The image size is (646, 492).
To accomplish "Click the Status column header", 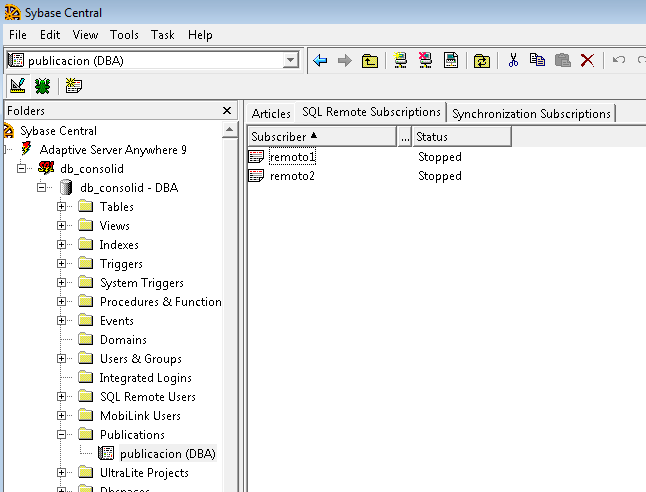I will 460,136.
